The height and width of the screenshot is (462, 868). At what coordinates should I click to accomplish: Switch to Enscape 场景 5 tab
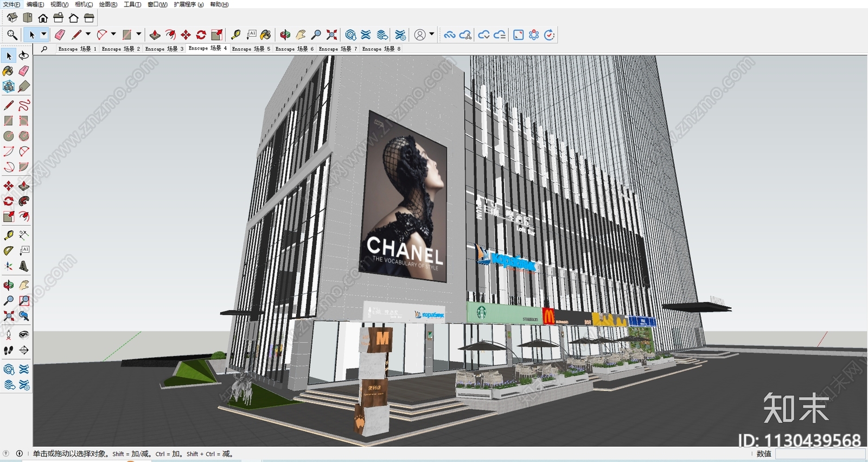(251, 49)
